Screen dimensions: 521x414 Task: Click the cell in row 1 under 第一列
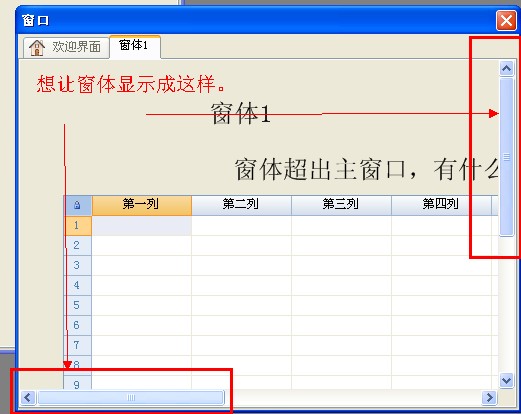142,226
